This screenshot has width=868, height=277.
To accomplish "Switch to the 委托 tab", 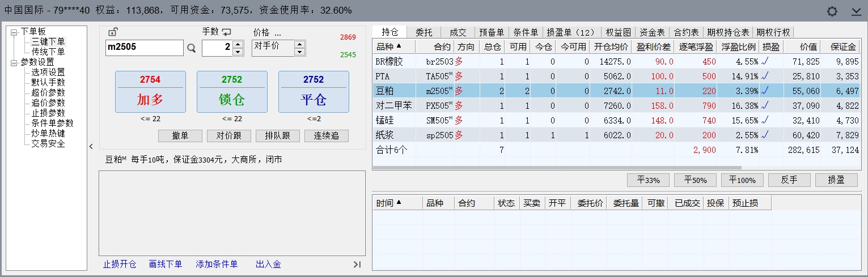I will (424, 32).
